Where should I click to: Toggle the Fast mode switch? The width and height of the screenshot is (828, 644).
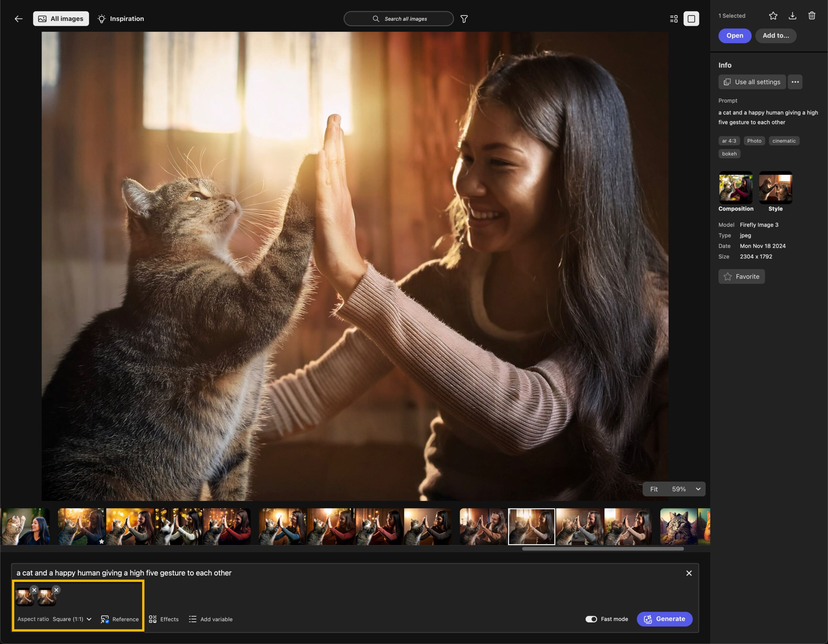pyautogui.click(x=590, y=618)
